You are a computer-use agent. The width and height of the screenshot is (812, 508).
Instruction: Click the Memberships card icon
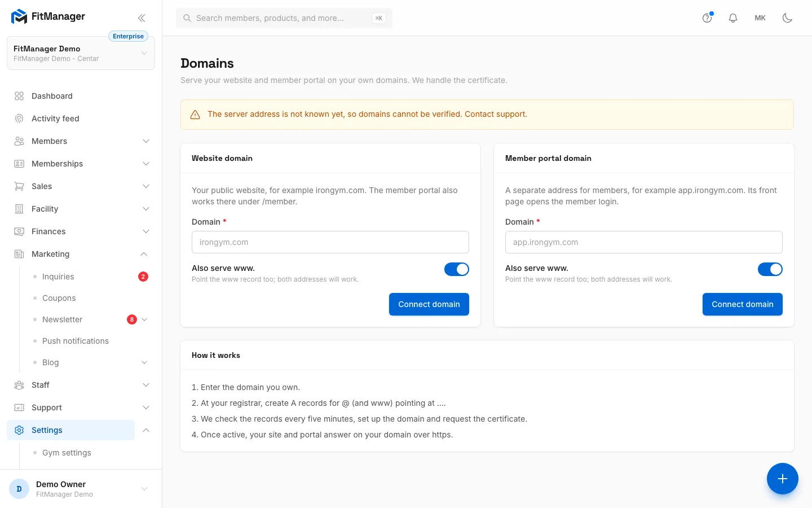pos(19,164)
